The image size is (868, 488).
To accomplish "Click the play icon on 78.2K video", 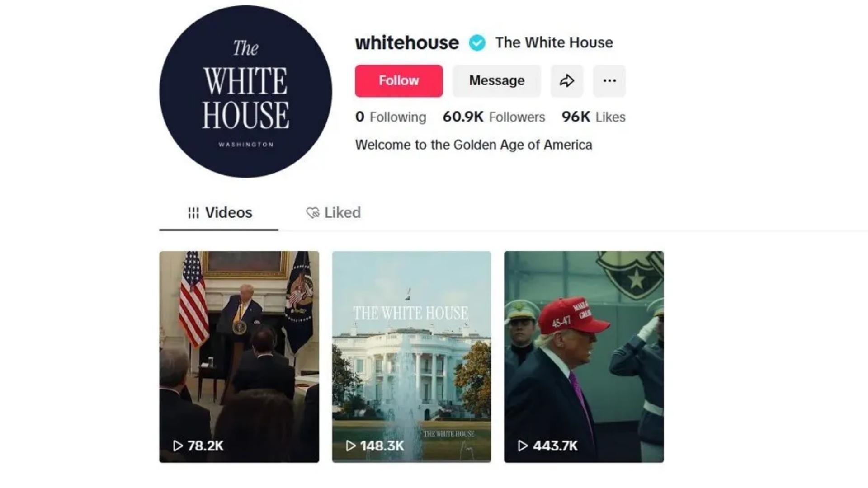I will click(178, 446).
